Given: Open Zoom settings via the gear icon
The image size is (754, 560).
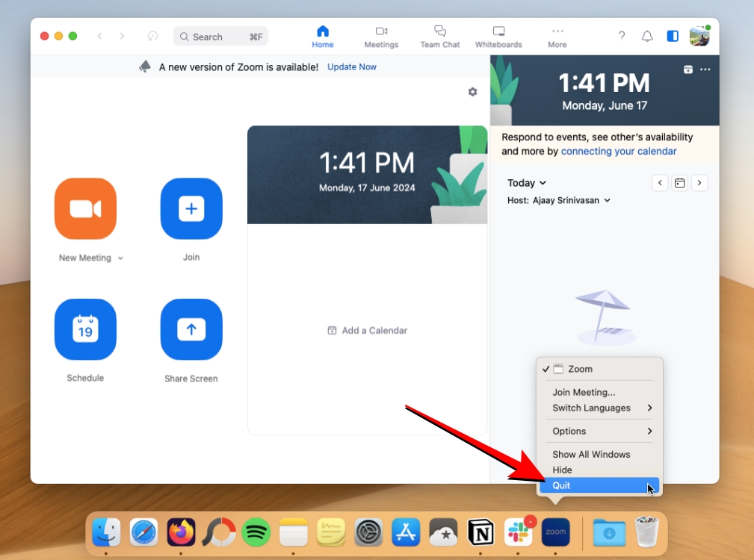Looking at the screenshot, I should click(472, 91).
